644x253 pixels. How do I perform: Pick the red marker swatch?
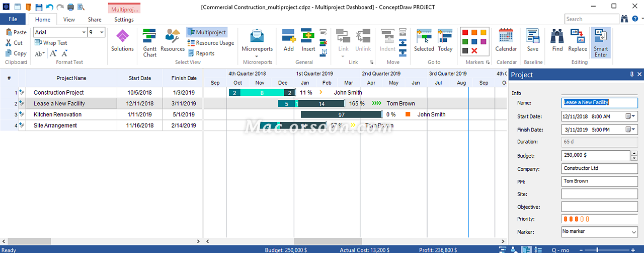(x=465, y=33)
